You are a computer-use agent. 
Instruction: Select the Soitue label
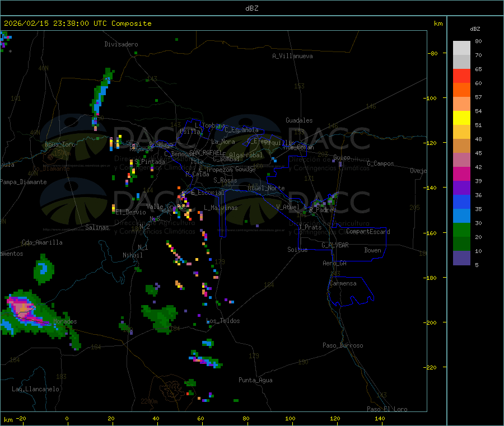tap(297, 249)
